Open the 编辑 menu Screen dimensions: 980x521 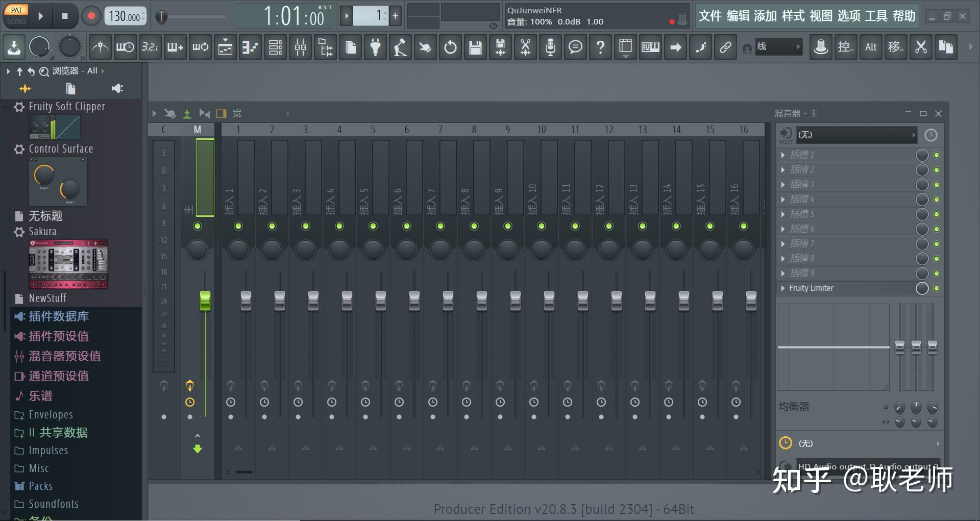click(738, 16)
